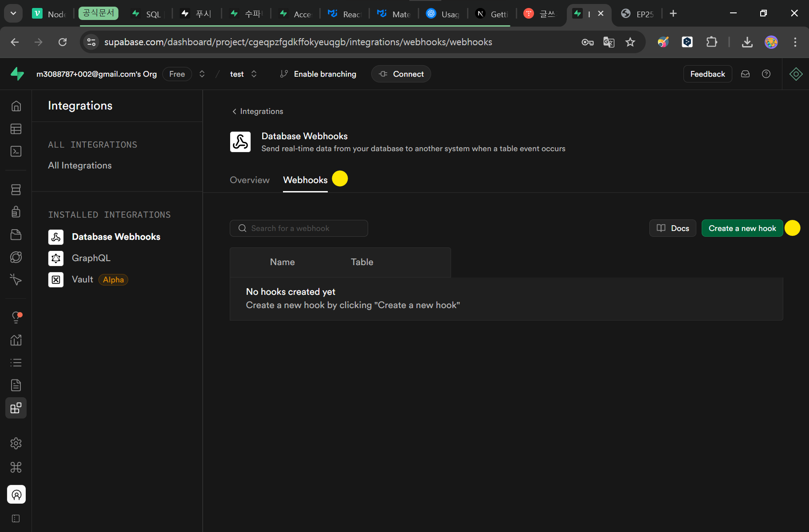The image size is (809, 532).
Task: Go back via Integrations breadcrumb link
Action: coord(258,111)
